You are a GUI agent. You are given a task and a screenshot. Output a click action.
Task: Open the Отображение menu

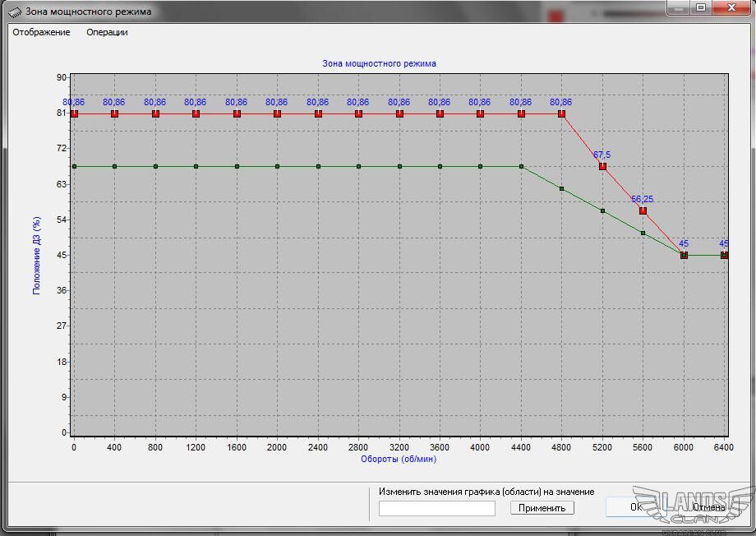tap(41, 32)
